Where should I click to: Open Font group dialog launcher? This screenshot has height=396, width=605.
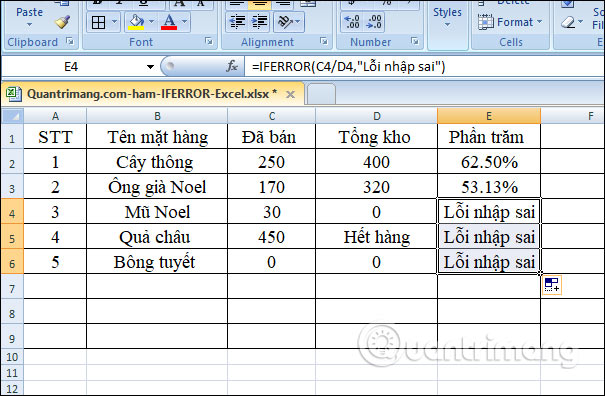[209, 41]
